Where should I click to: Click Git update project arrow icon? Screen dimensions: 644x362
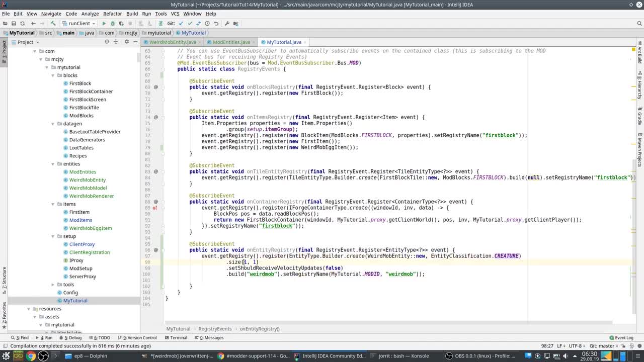tap(181, 24)
